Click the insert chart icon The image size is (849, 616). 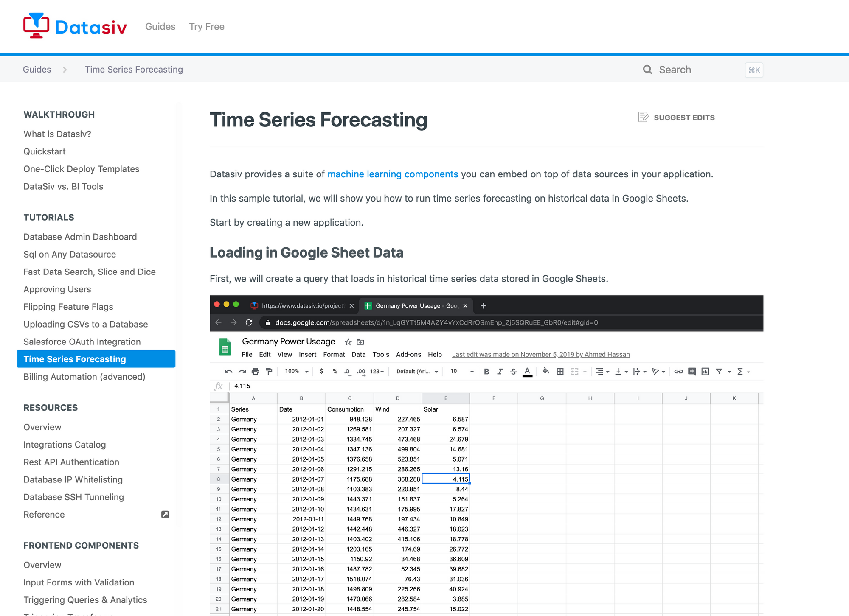point(705,372)
